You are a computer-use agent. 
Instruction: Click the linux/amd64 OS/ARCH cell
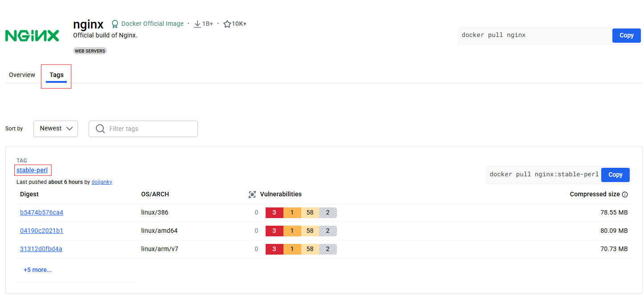tap(159, 231)
